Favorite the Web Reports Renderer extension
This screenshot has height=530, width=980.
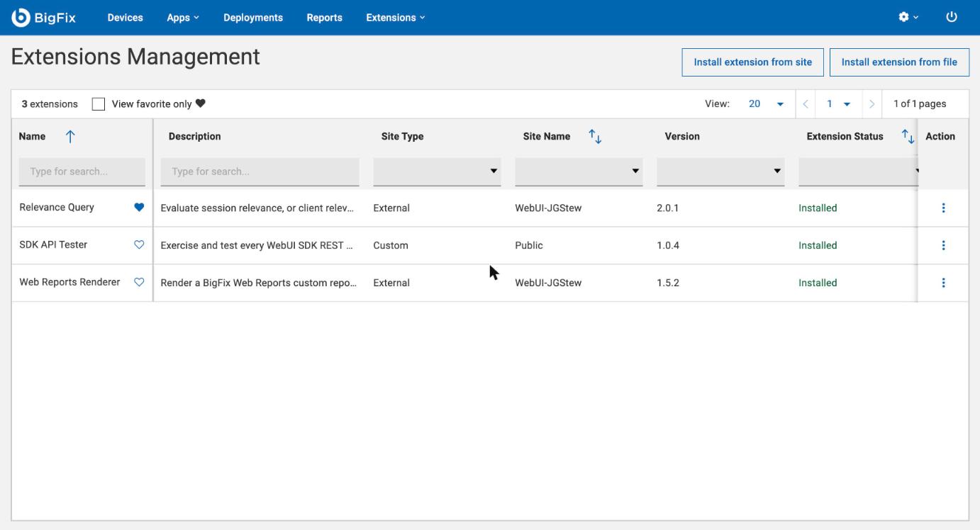[139, 282]
